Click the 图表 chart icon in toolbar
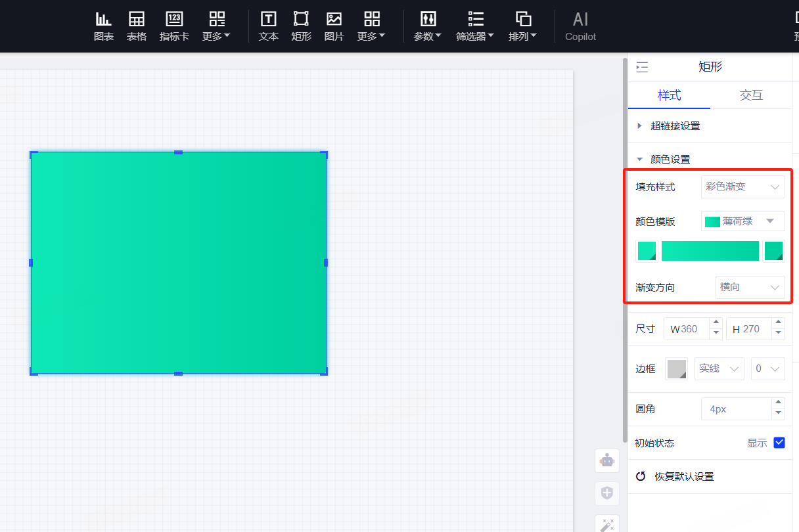 [x=103, y=26]
